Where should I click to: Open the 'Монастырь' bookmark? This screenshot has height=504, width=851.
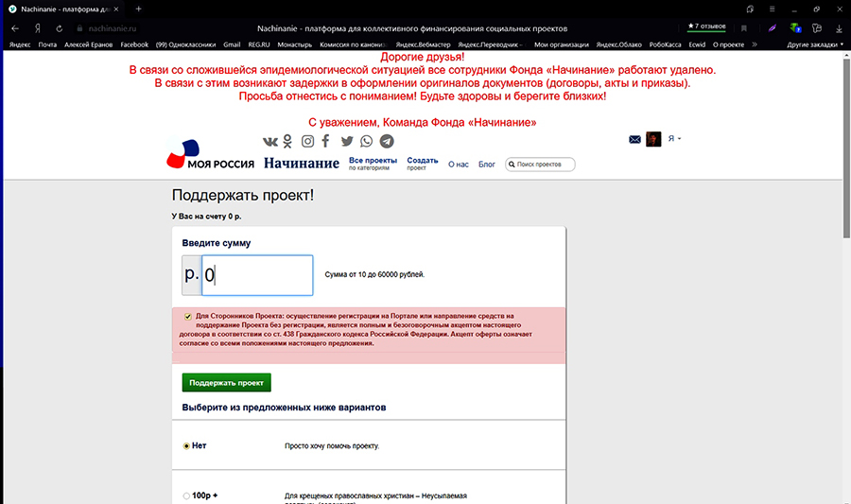pyautogui.click(x=295, y=44)
